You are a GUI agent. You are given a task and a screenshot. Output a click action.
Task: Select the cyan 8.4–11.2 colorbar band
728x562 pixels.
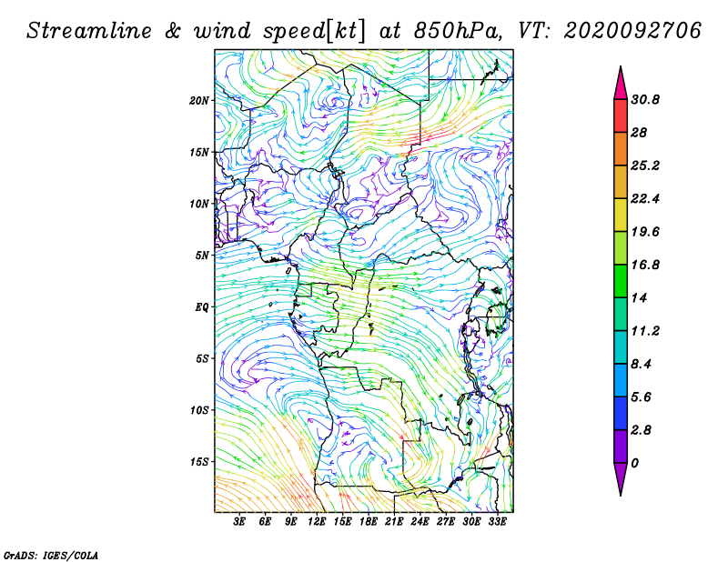pos(621,347)
